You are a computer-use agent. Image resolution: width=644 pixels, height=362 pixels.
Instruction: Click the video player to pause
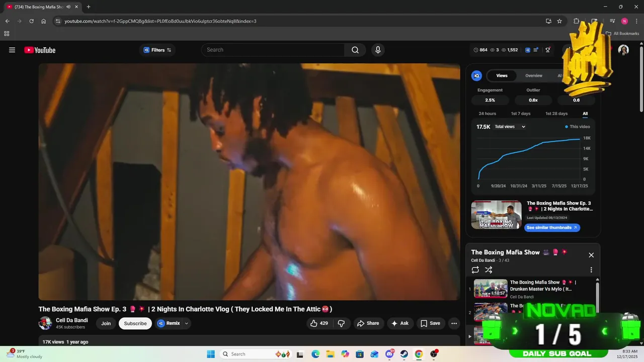(249, 182)
